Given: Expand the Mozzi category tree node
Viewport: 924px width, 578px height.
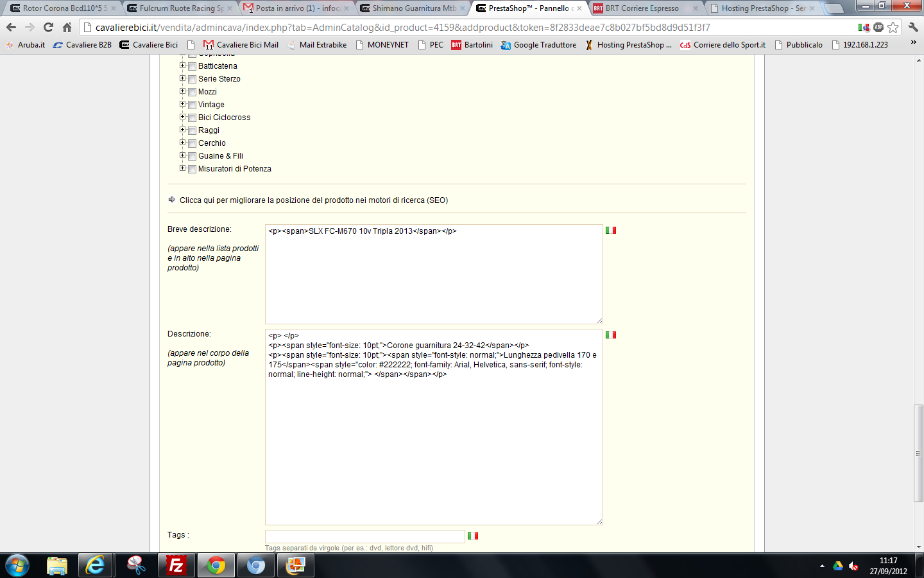Looking at the screenshot, I should 182,91.
